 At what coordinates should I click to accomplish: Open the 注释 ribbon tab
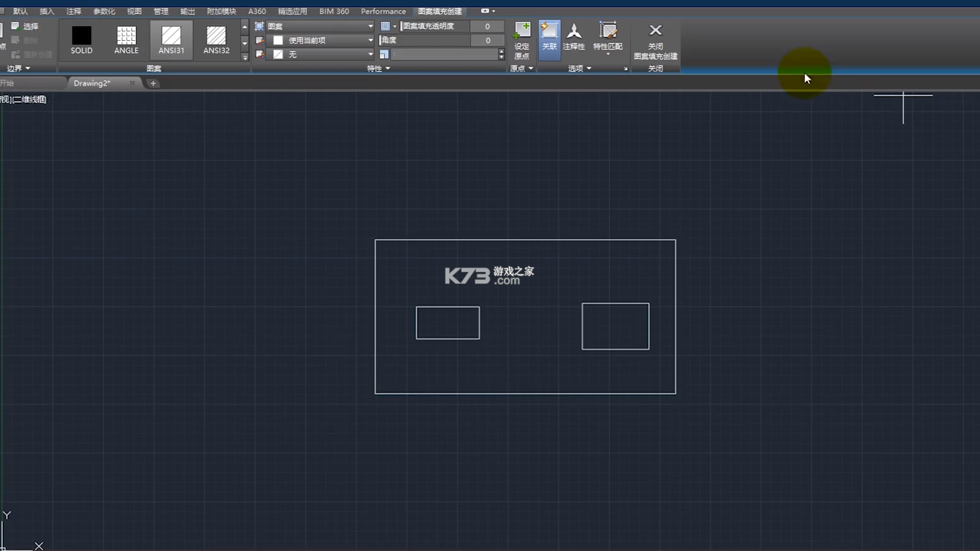tap(74, 11)
